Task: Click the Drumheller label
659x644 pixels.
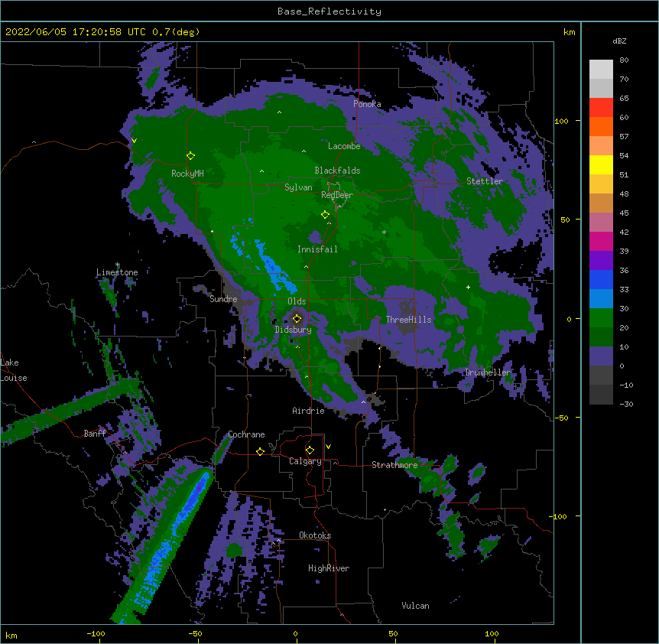Action: pyautogui.click(x=488, y=372)
